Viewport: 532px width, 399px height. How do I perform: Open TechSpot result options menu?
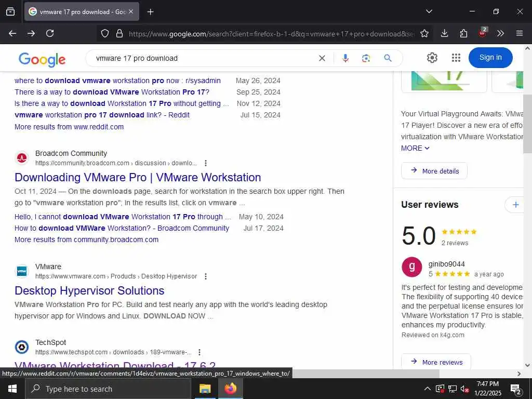click(199, 352)
